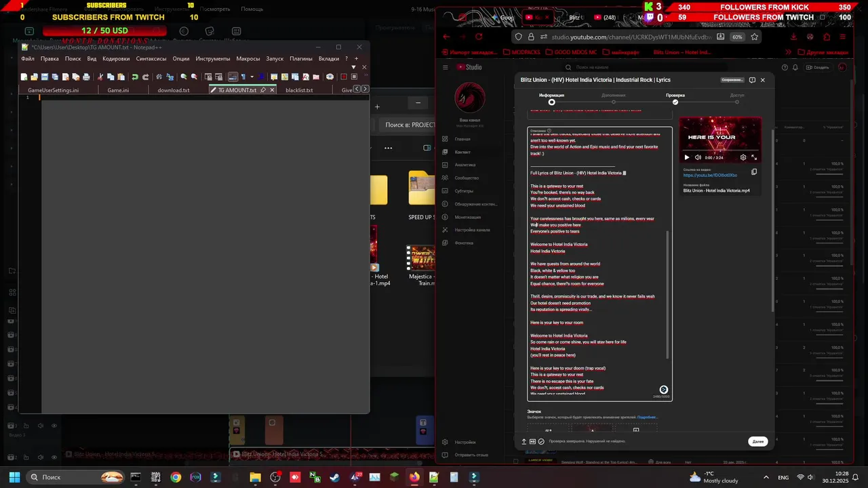Screen dimensions: 868x488
Task: Open the Правка menu in Notepad++
Action: [x=50, y=59]
